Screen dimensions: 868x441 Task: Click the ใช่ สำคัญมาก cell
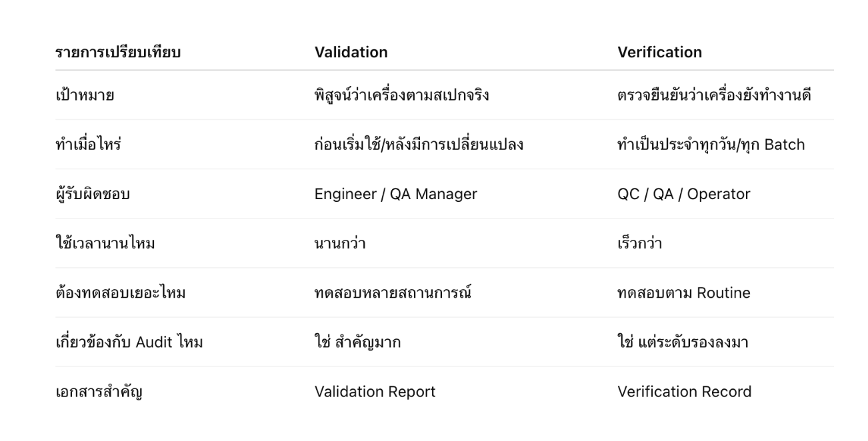(x=357, y=342)
